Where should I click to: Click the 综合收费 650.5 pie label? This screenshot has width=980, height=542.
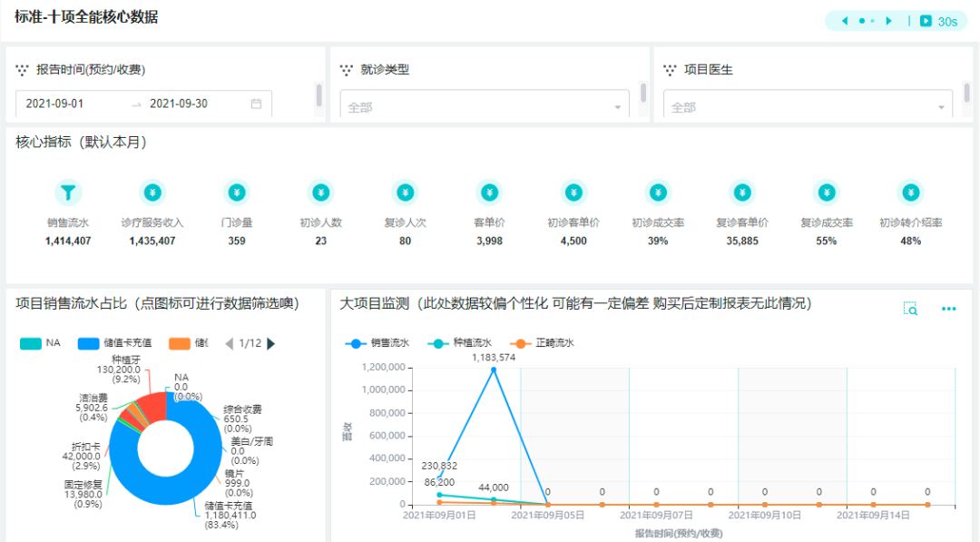point(242,419)
